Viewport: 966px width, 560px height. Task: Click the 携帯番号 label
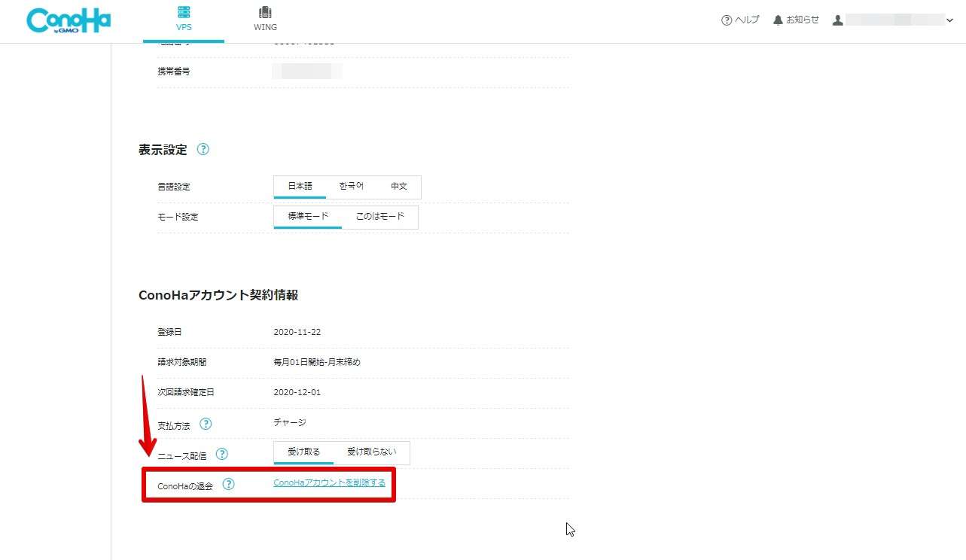tap(174, 72)
